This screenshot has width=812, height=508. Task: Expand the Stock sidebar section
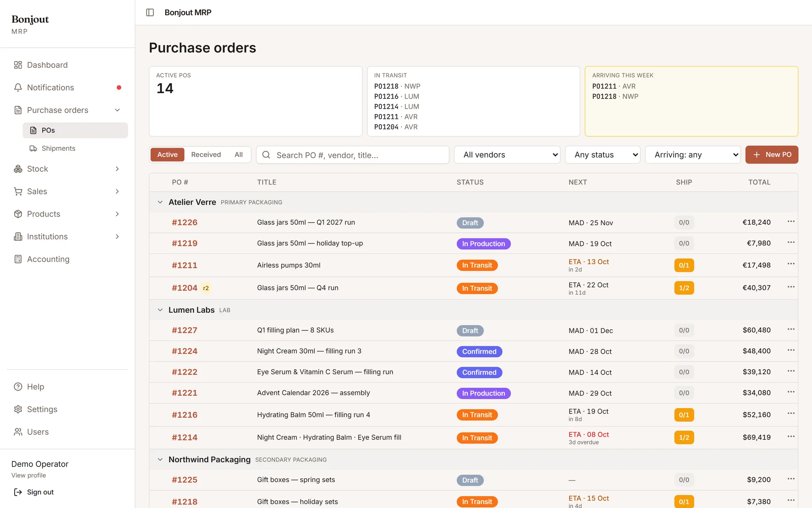click(117, 169)
